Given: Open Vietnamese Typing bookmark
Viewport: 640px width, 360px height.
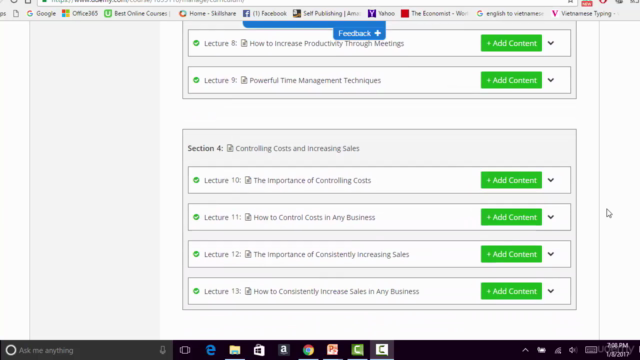Looking at the screenshot, I should [x=583, y=13].
